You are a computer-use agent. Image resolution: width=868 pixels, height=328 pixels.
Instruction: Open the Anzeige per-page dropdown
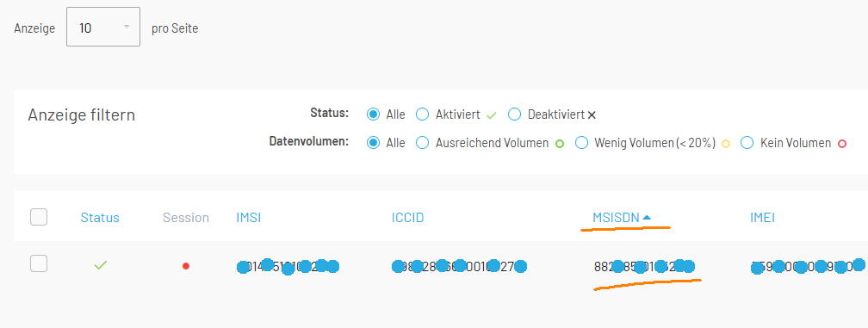103,27
